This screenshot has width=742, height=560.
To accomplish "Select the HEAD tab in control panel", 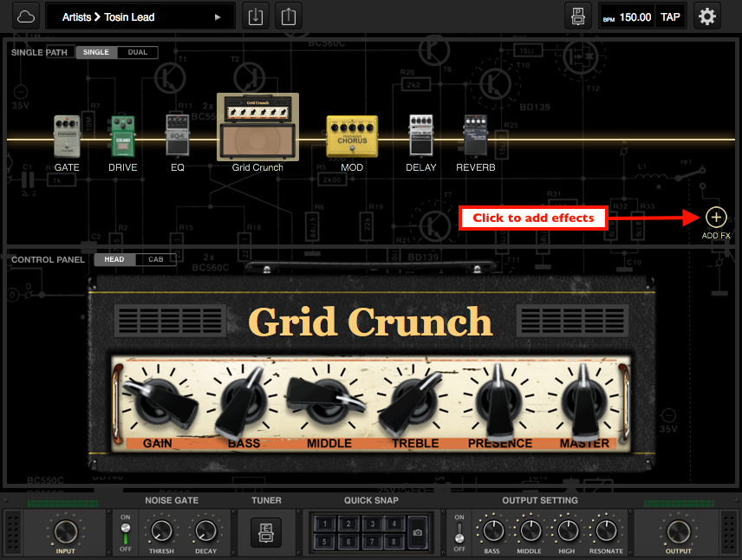I will click(114, 259).
